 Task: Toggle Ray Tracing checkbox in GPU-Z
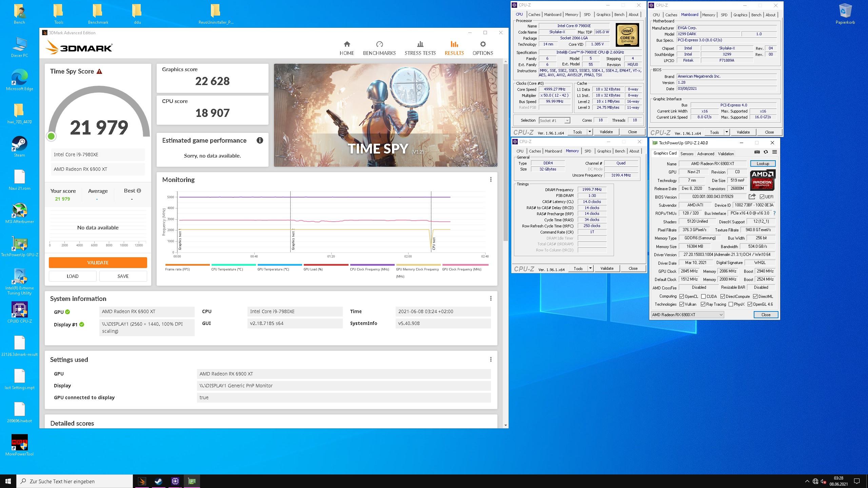tap(703, 304)
